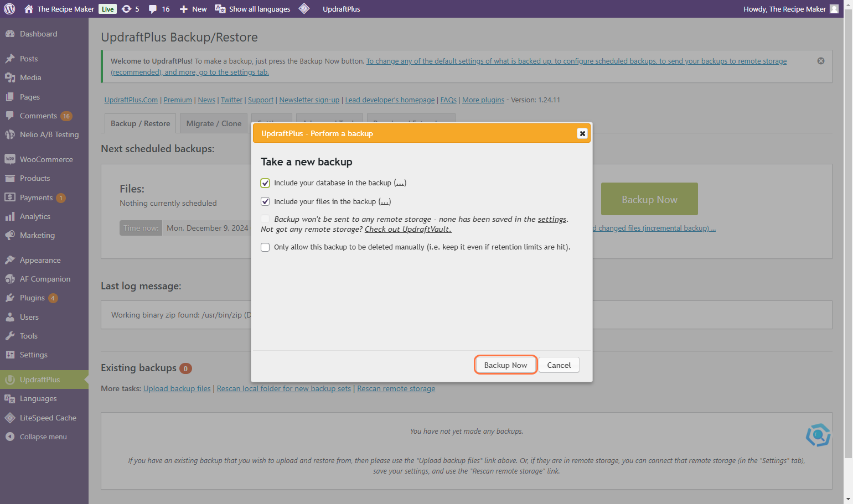This screenshot has width=853, height=504.
Task: Open the UpdraftPlus.Com link
Action: (x=131, y=100)
